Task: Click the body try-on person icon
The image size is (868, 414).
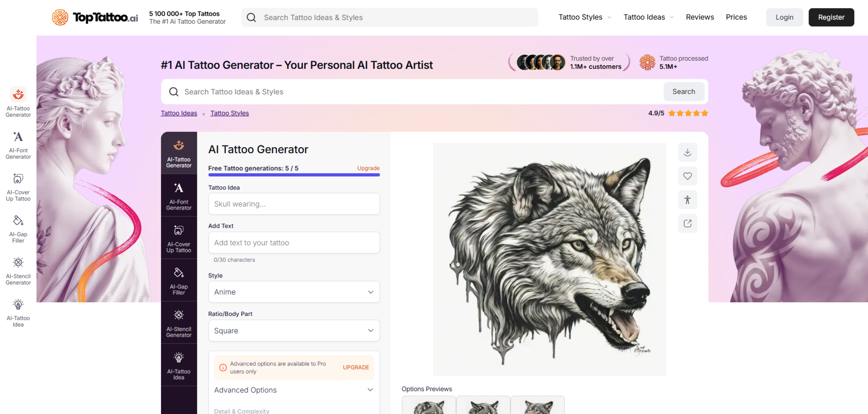Action: point(687,200)
